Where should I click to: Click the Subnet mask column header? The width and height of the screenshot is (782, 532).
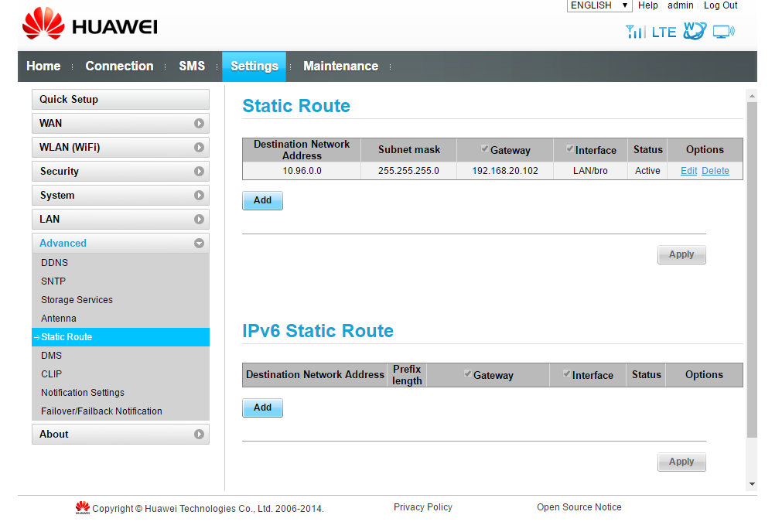click(409, 149)
